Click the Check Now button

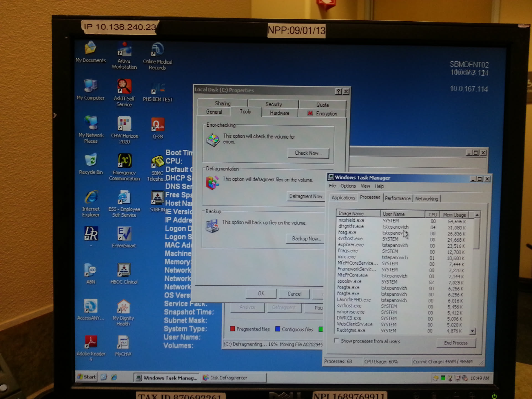[308, 153]
